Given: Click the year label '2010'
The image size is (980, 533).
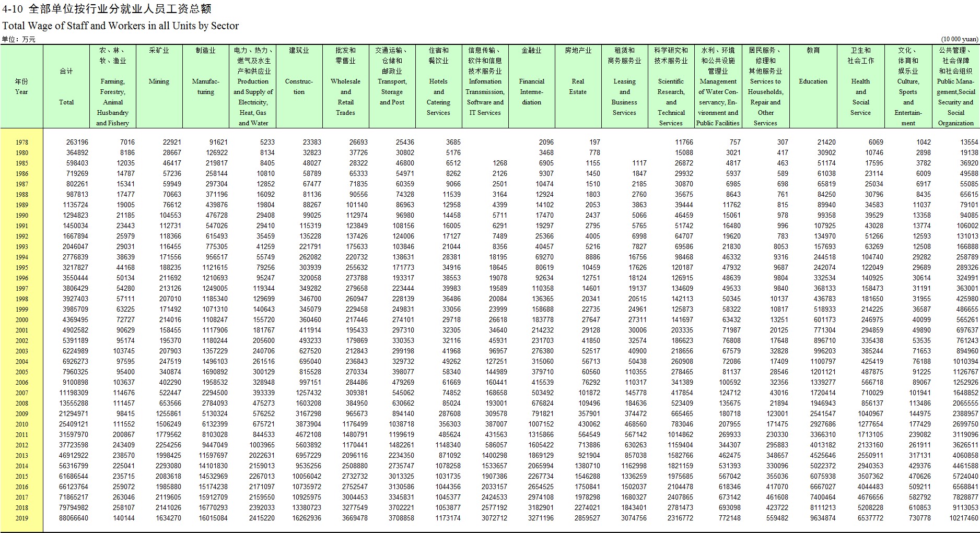Looking at the screenshot, I should pyautogui.click(x=21, y=424).
